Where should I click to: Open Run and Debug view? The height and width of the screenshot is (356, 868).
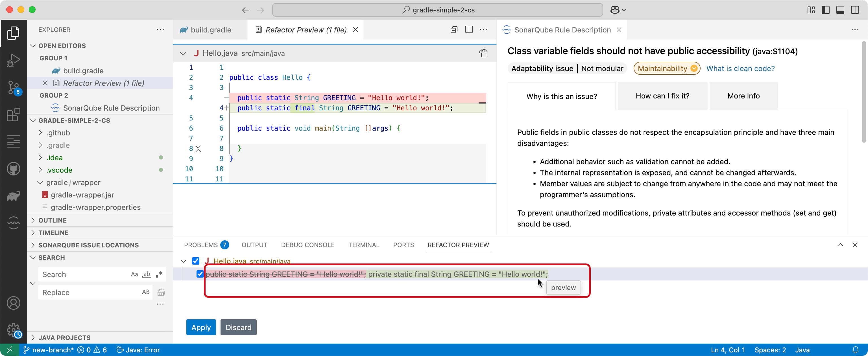[14, 60]
